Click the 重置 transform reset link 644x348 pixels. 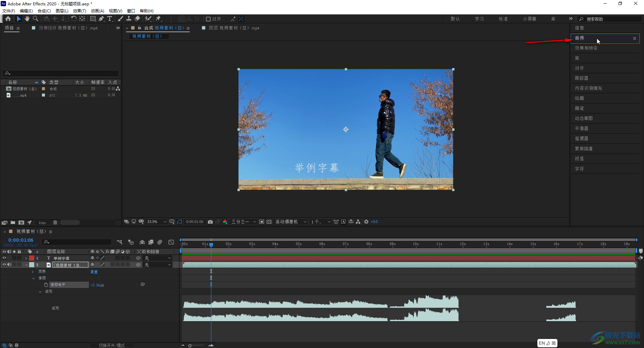94,272
